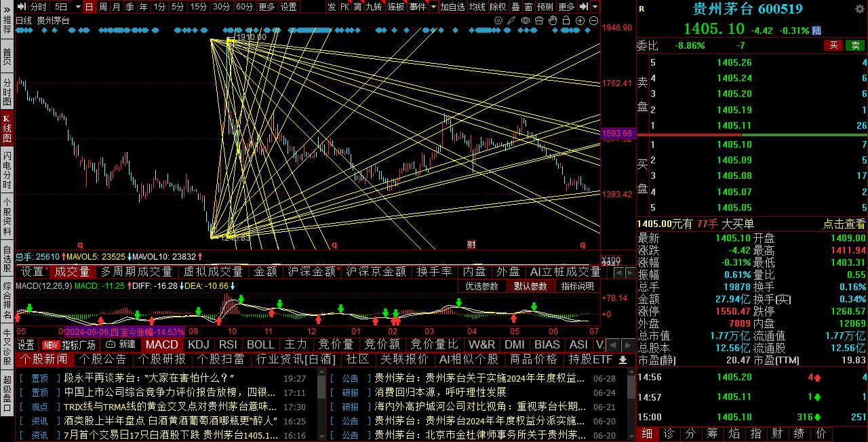Click 优选参数 button

[482, 286]
